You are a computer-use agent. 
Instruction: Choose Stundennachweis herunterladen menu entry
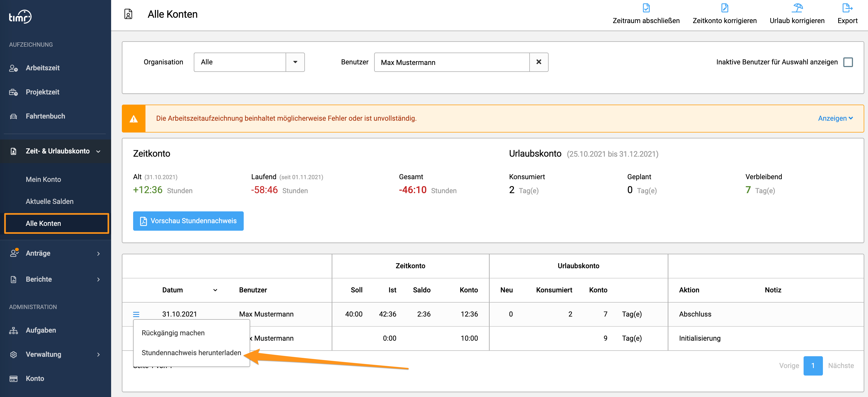click(x=191, y=352)
